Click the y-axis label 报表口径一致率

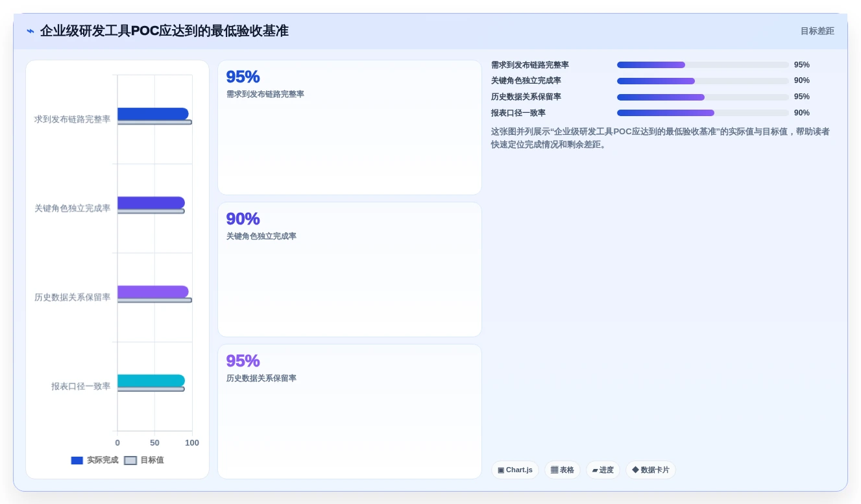[x=80, y=386]
